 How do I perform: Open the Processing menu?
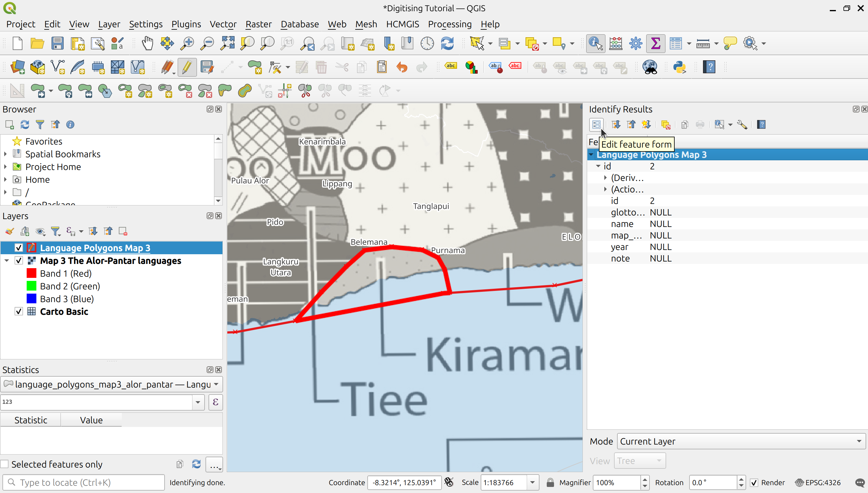click(449, 24)
